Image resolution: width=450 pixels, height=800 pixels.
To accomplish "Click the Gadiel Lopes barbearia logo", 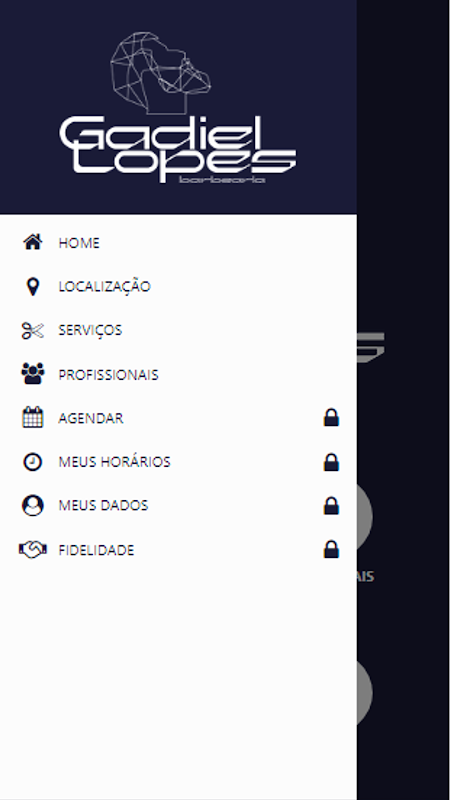I will tap(178, 108).
